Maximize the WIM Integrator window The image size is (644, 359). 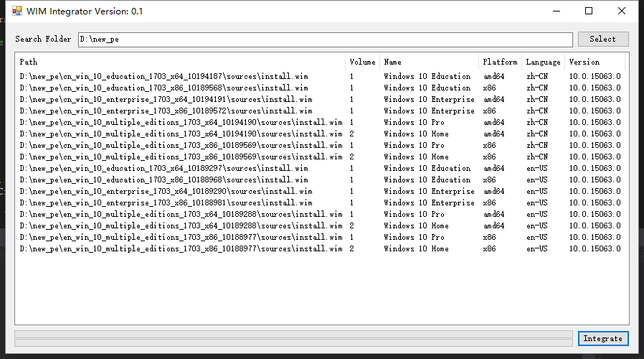[x=589, y=11]
